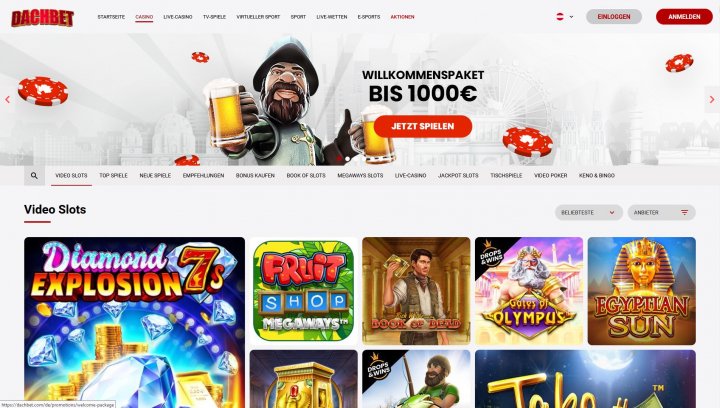
Task: Click the Anmelden button
Action: 684,17
